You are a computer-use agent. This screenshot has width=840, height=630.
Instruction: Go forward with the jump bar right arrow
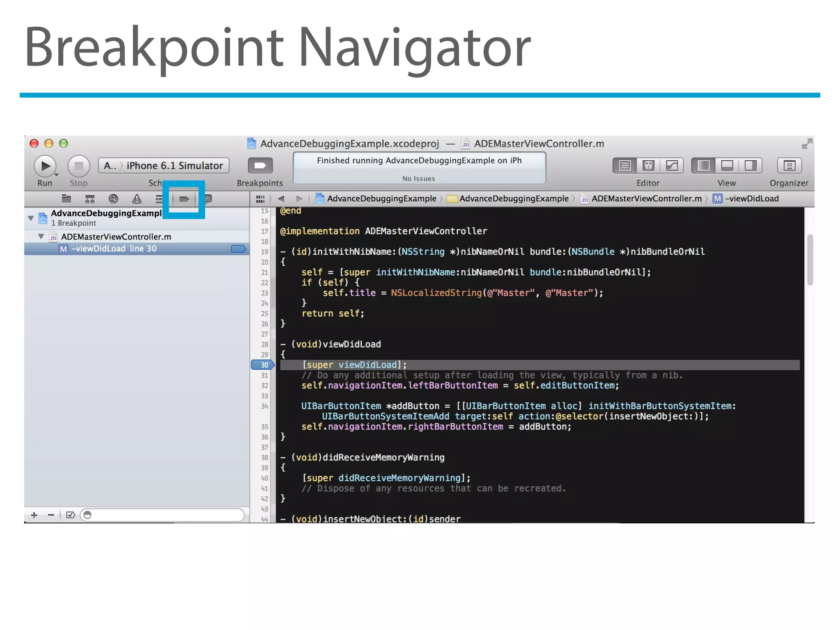(x=299, y=199)
